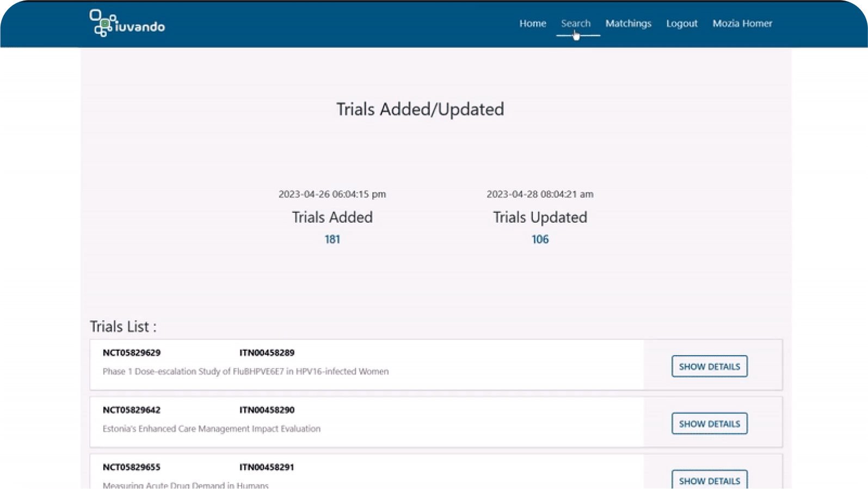868x489 pixels.
Task: Open the Matchings page
Action: (x=628, y=23)
